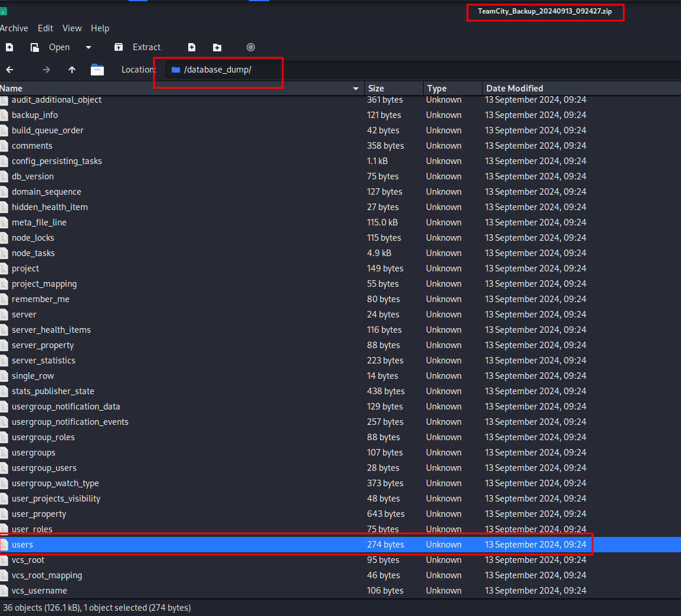Select the user_property file
Viewport: 681px width, 616px height.
(x=340, y=514)
